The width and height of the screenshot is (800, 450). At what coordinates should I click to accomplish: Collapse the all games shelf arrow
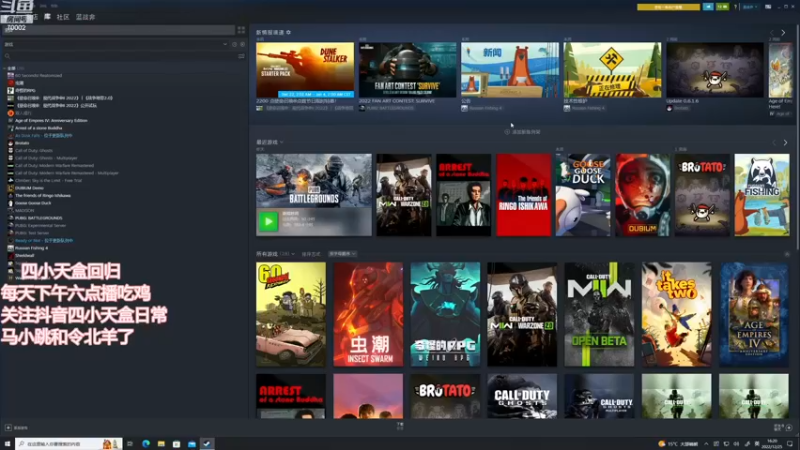coord(787,254)
